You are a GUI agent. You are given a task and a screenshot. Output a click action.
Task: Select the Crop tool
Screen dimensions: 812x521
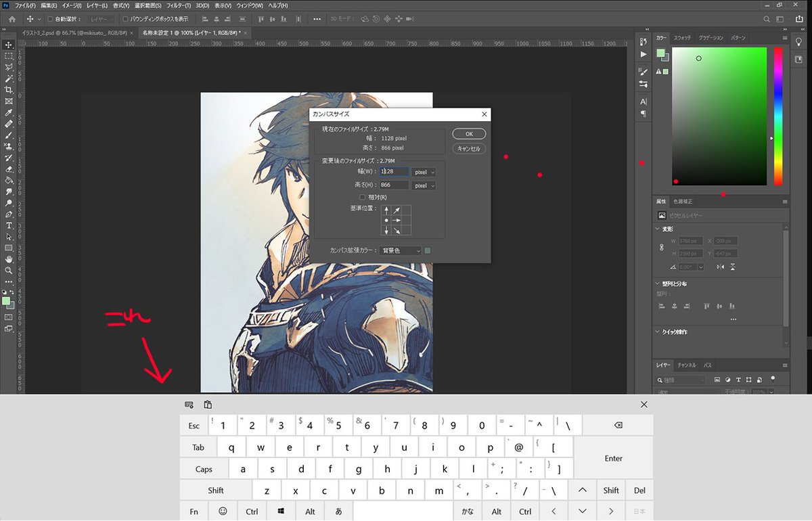tap(9, 90)
